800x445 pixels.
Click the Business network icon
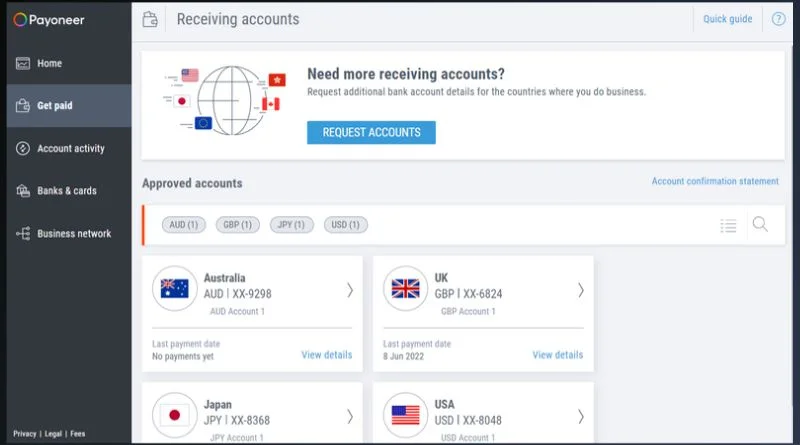(22, 234)
